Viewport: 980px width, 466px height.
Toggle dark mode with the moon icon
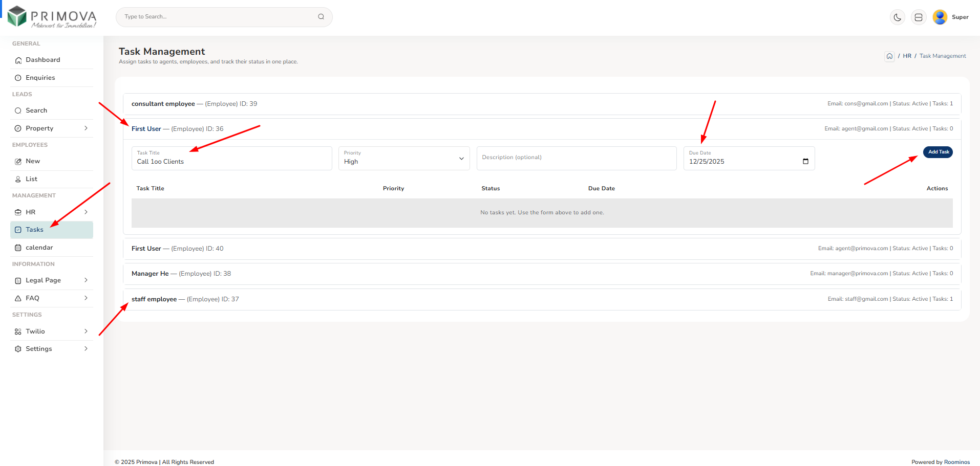(897, 17)
